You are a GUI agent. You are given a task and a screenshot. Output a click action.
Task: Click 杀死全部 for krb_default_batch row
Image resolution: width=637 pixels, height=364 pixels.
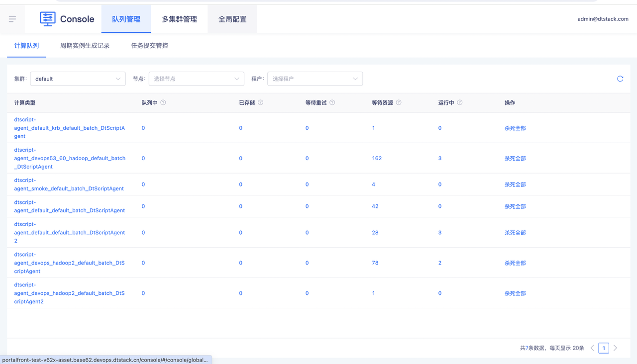[515, 128]
